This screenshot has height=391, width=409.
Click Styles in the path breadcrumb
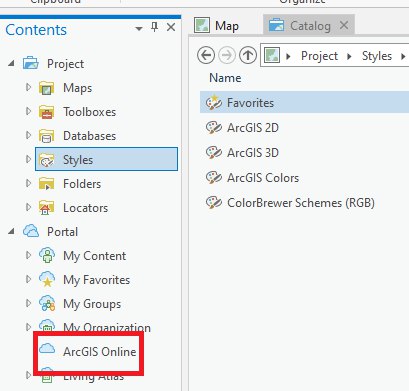coord(377,56)
